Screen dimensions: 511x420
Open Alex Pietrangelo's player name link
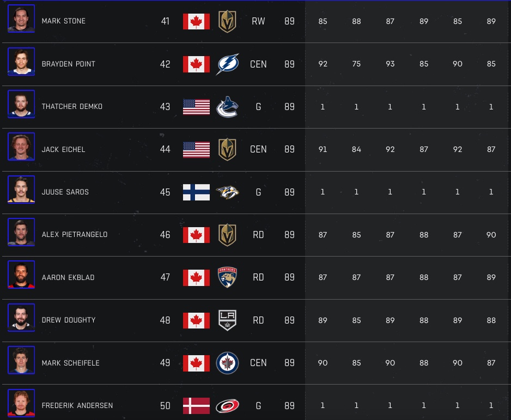click(x=75, y=235)
